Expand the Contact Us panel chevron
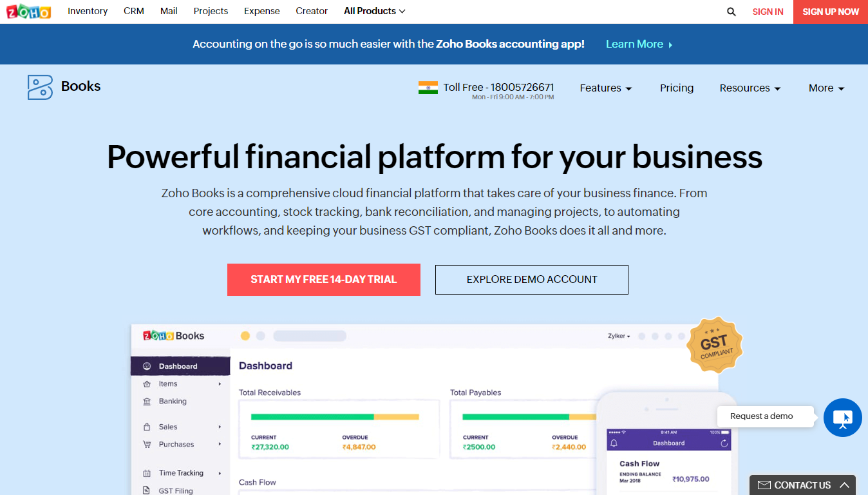The width and height of the screenshot is (868, 495). pyautogui.click(x=844, y=485)
